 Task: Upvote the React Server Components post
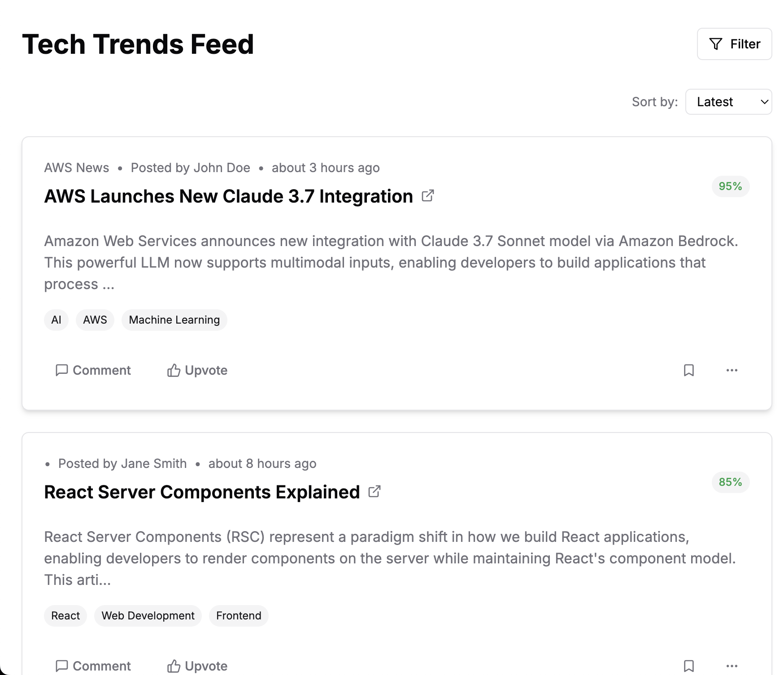197,666
